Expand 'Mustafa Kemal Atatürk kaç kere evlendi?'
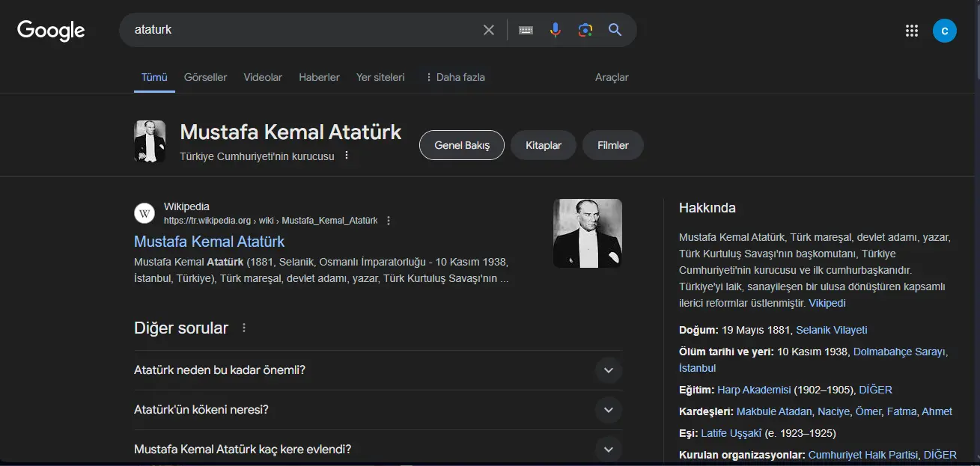The width and height of the screenshot is (980, 466). (x=378, y=450)
